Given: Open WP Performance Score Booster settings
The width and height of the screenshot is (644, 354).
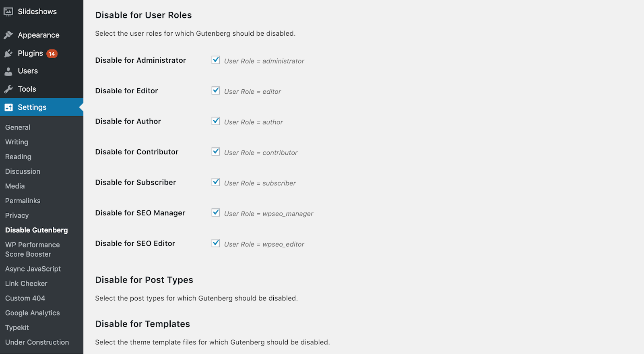Looking at the screenshot, I should coord(33,249).
